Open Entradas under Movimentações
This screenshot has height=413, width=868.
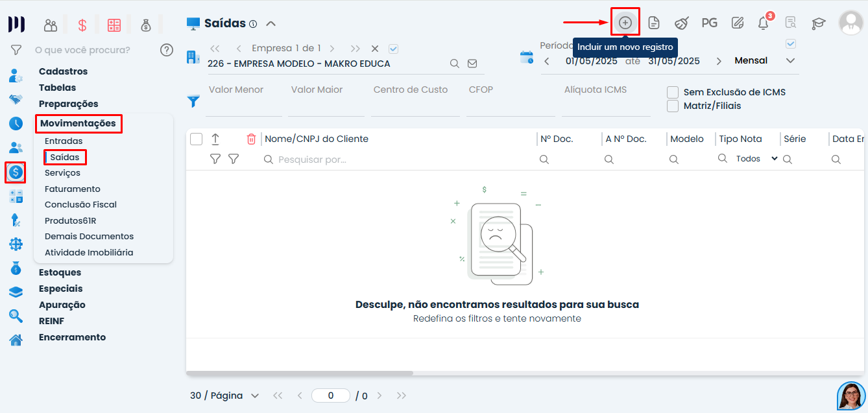tap(64, 141)
